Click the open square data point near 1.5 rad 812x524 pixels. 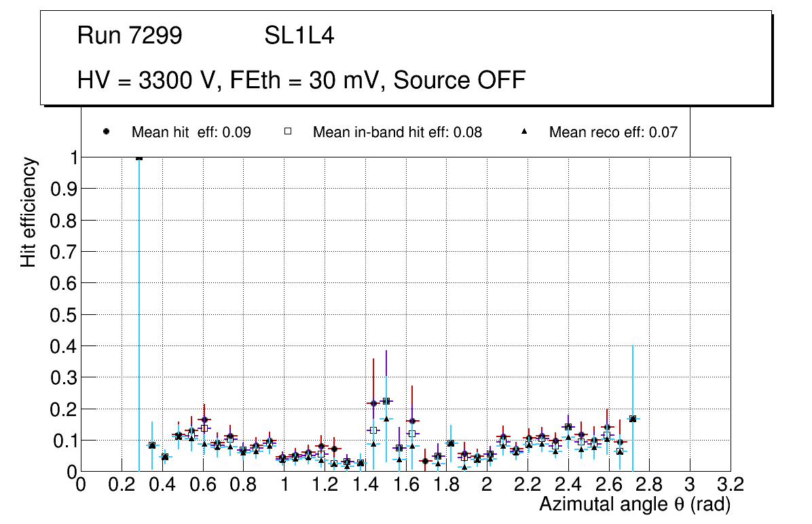coord(386,401)
